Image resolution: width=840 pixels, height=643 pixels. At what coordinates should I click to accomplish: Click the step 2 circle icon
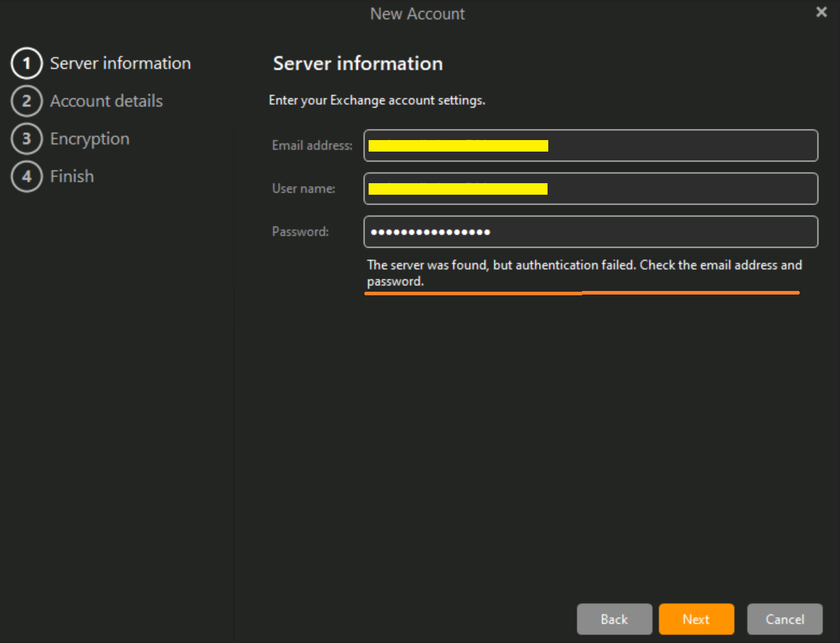pos(27,101)
